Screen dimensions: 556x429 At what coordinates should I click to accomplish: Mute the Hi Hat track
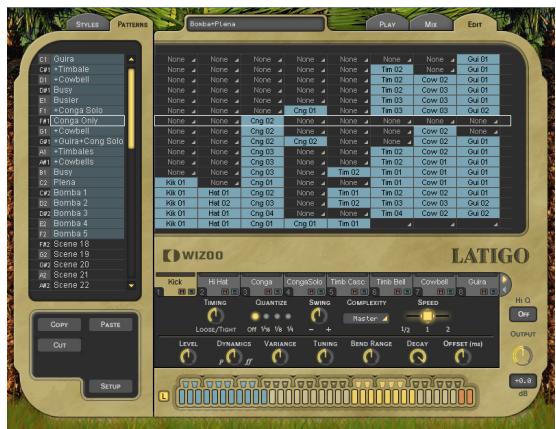pyautogui.click(x=225, y=292)
